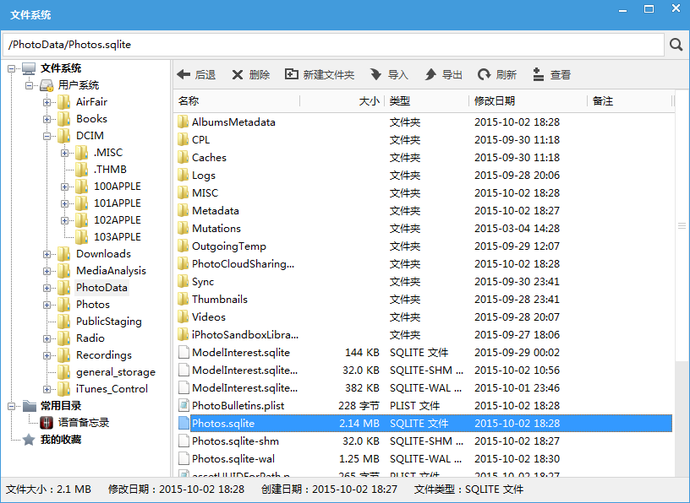Click the new folder icon (新建文件夹)
The width and height of the screenshot is (690, 503).
[x=291, y=74]
